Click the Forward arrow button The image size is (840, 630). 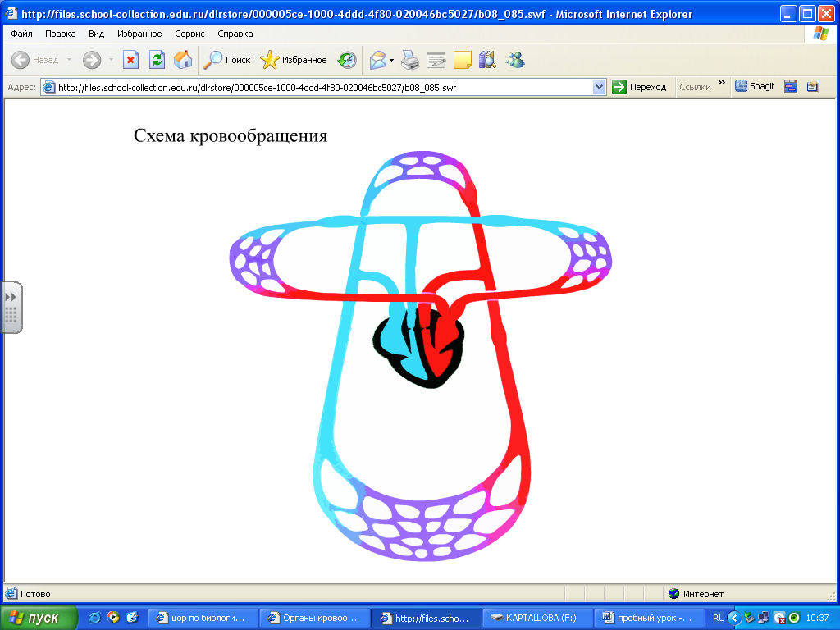point(92,60)
